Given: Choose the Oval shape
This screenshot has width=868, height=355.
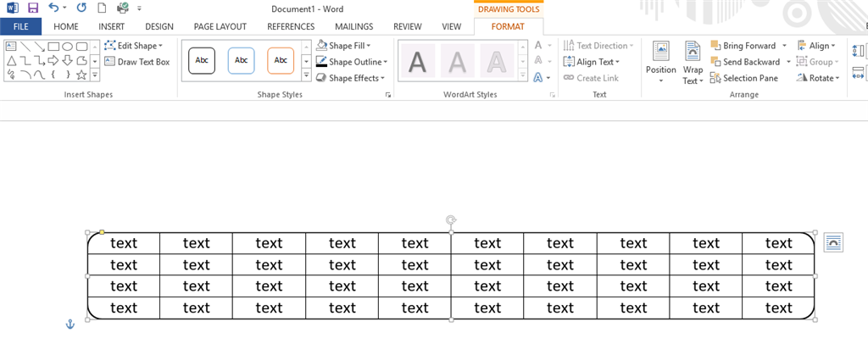Looking at the screenshot, I should tap(68, 47).
